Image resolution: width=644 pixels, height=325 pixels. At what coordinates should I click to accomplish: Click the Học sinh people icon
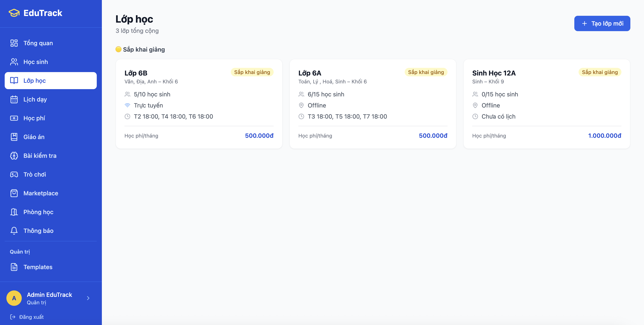(14, 62)
